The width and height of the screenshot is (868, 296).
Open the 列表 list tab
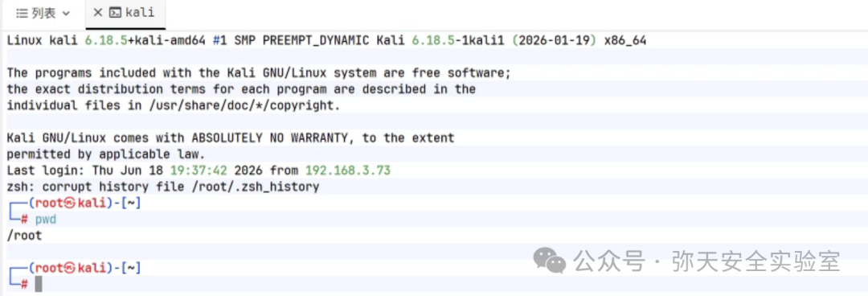click(43, 14)
